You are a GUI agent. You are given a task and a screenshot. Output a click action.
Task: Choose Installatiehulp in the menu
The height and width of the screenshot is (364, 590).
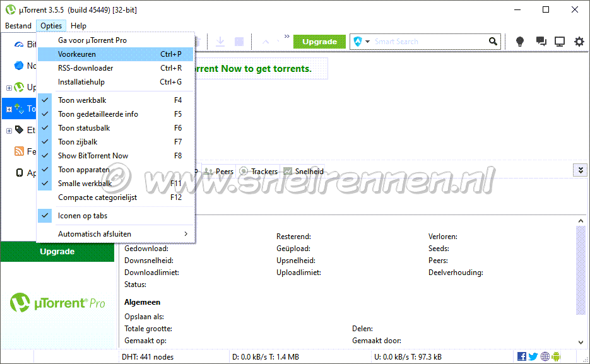tap(115, 82)
